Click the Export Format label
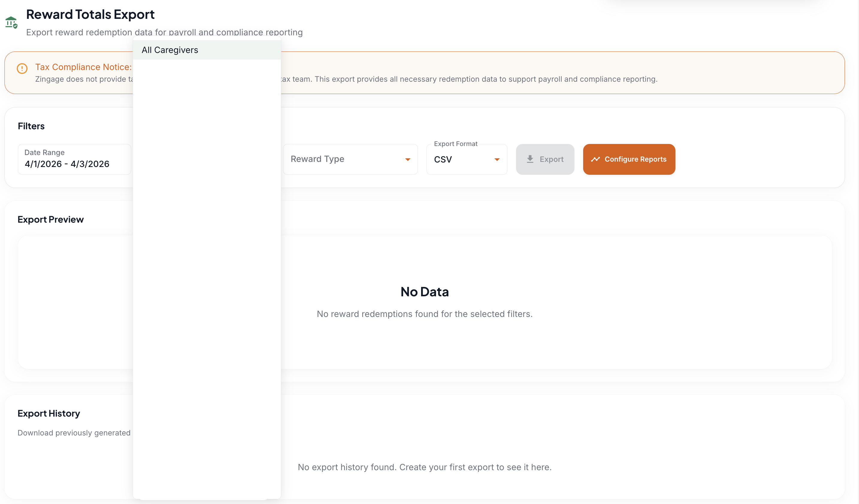859x504 pixels. [x=455, y=144]
